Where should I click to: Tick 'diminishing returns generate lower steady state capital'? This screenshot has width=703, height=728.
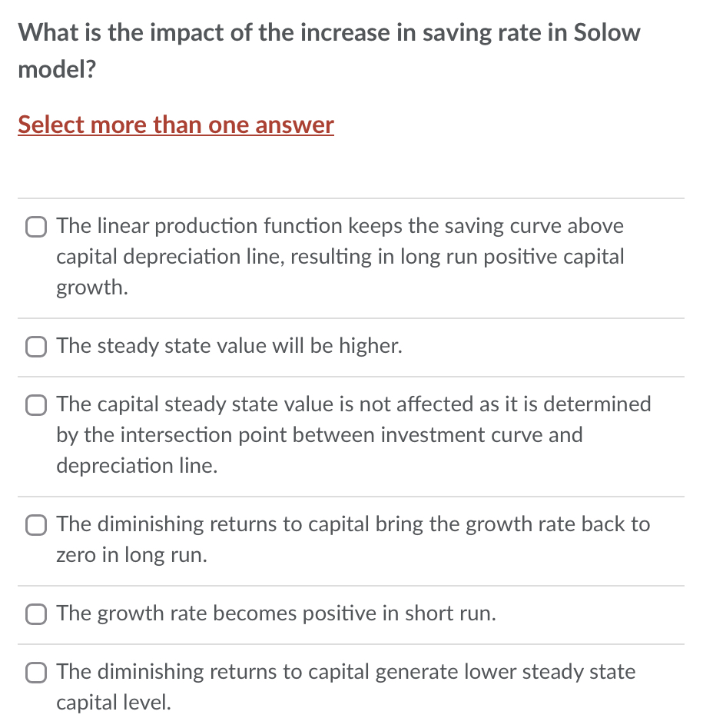coord(35,673)
